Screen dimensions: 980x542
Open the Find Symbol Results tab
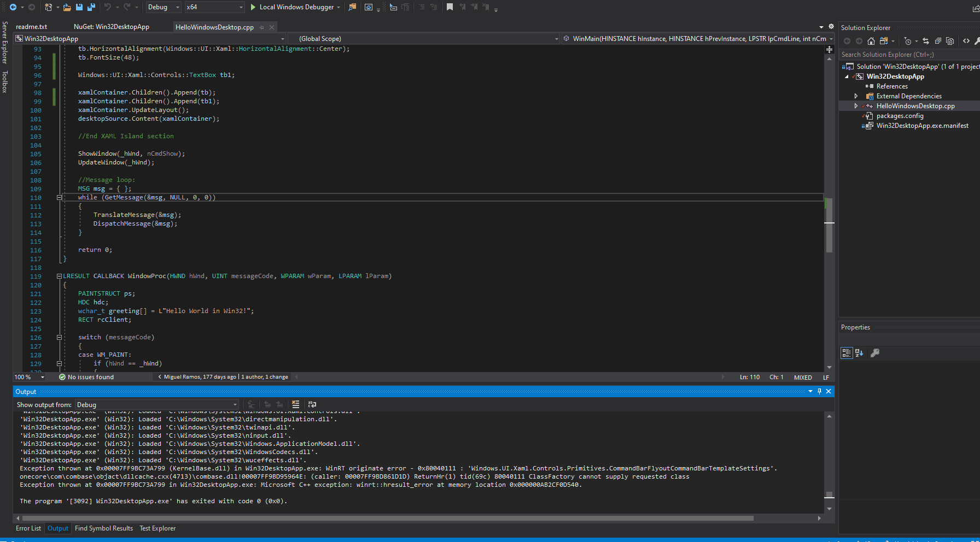tap(104, 528)
